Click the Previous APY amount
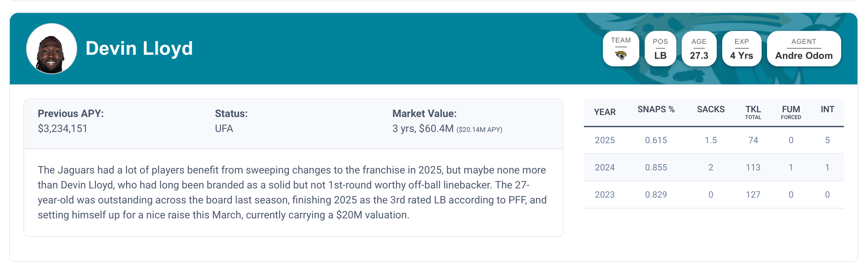 (63, 129)
